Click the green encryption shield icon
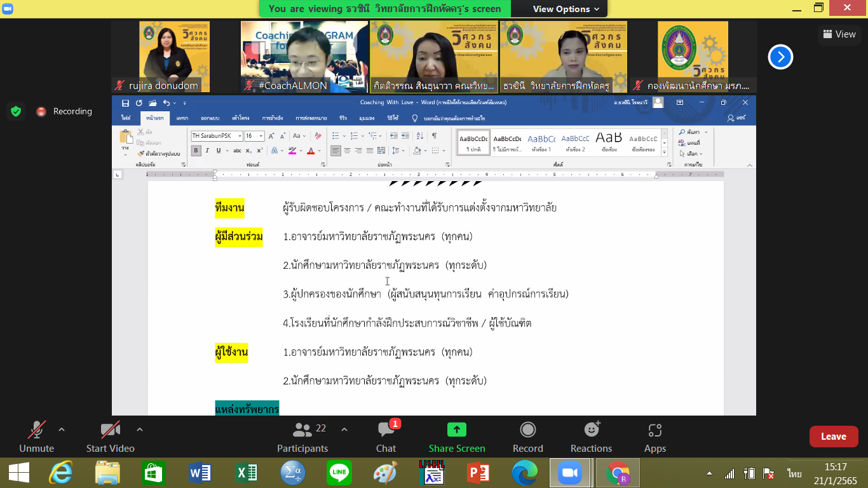The height and width of the screenshot is (488, 868). pos(16,111)
